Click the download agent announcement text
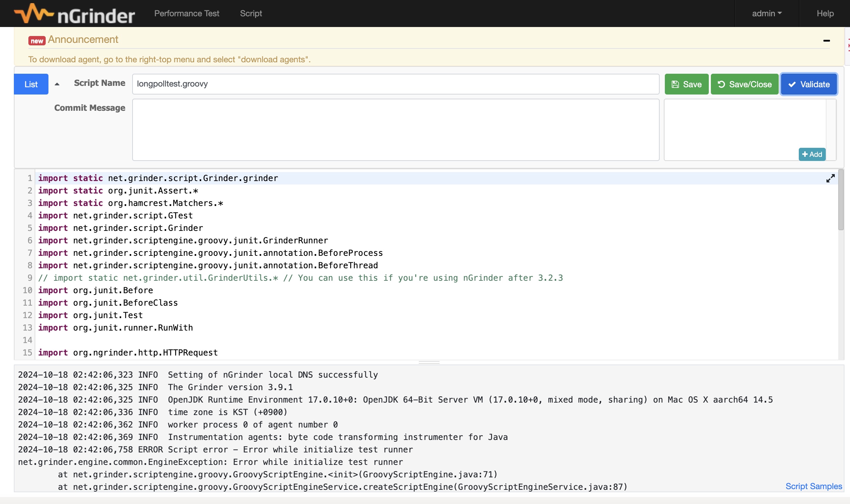 coord(170,60)
